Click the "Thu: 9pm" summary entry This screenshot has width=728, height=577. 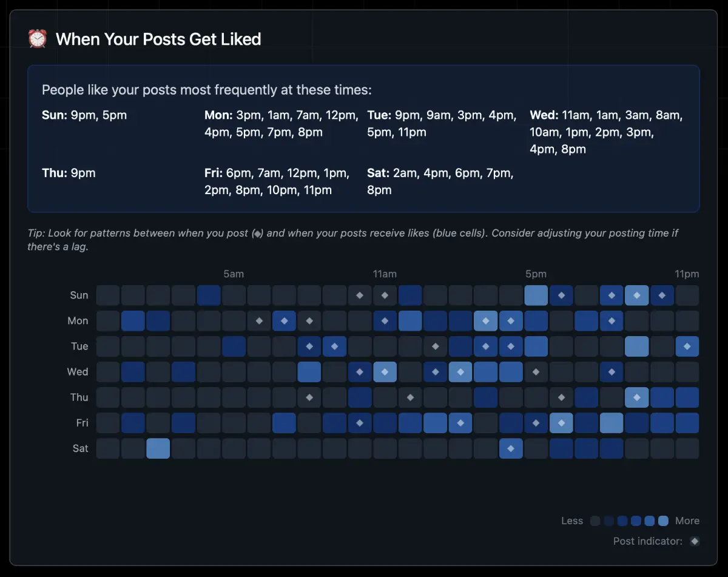pyautogui.click(x=69, y=173)
